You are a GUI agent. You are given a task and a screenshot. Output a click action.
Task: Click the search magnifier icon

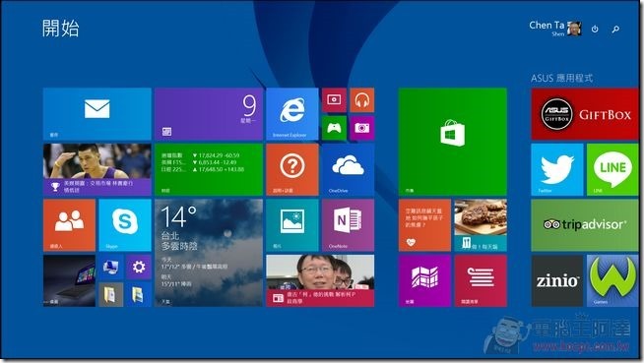(x=615, y=30)
